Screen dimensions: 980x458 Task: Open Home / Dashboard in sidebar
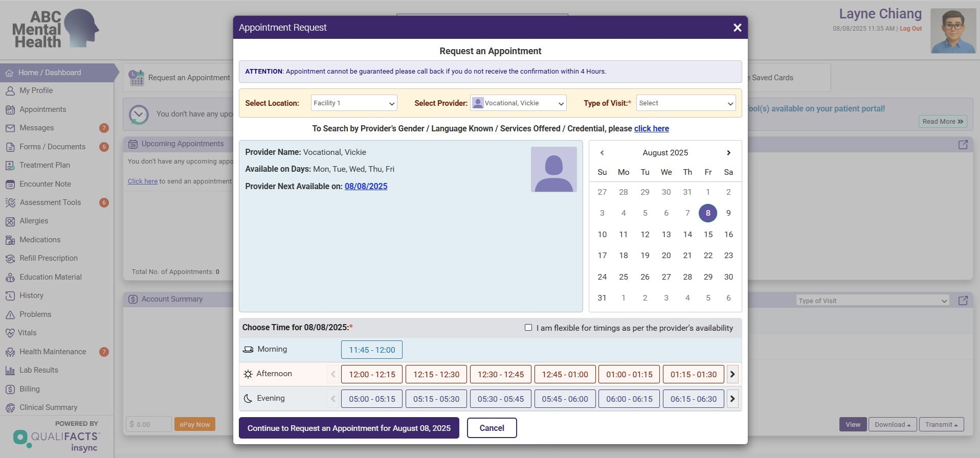(57, 73)
